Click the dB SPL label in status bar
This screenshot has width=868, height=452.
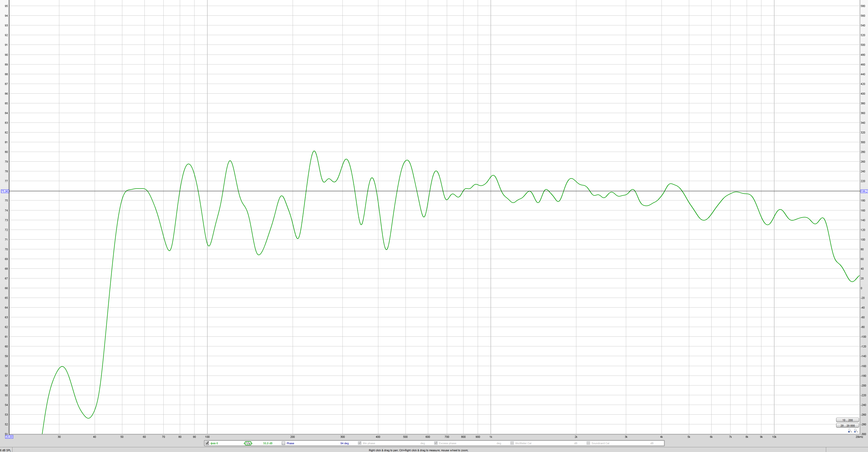coord(6,450)
